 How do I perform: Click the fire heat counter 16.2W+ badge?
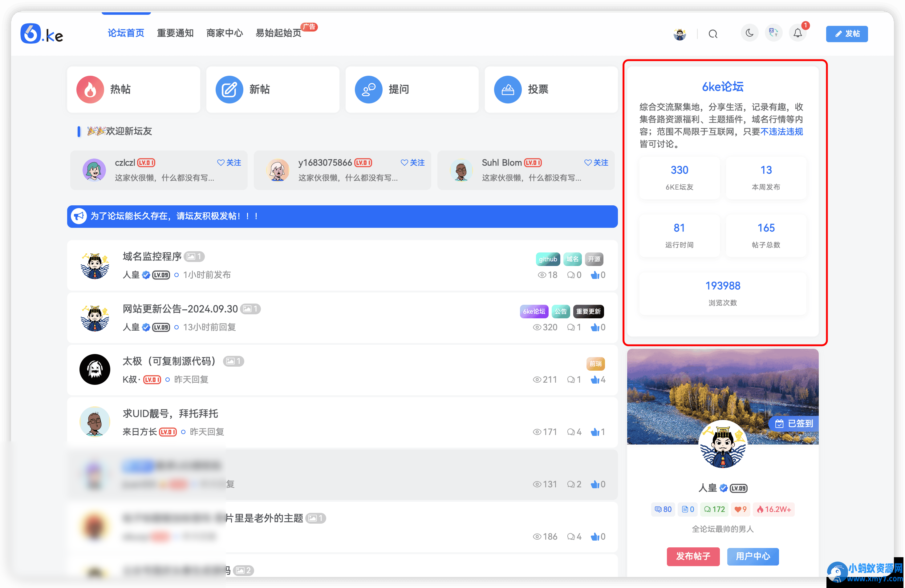(x=773, y=509)
